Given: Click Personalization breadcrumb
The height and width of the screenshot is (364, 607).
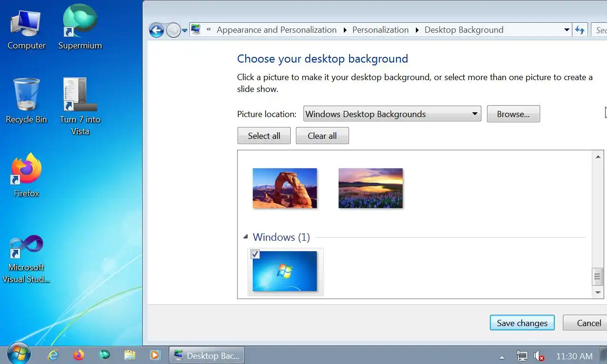Looking at the screenshot, I should [380, 30].
